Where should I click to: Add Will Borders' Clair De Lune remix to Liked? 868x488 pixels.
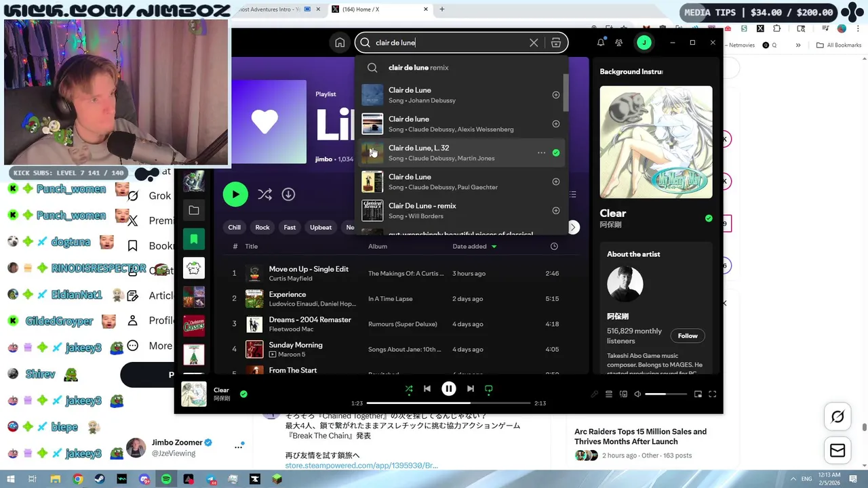tap(556, 211)
